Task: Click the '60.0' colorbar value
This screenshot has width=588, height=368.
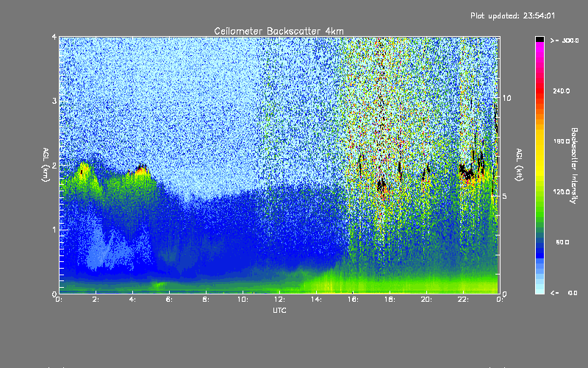Action: 562,242
